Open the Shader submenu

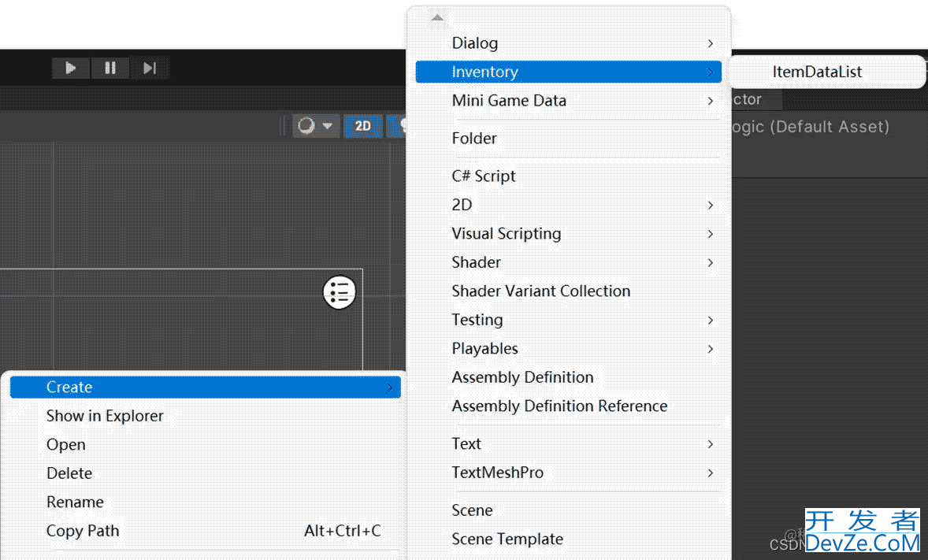(x=568, y=262)
